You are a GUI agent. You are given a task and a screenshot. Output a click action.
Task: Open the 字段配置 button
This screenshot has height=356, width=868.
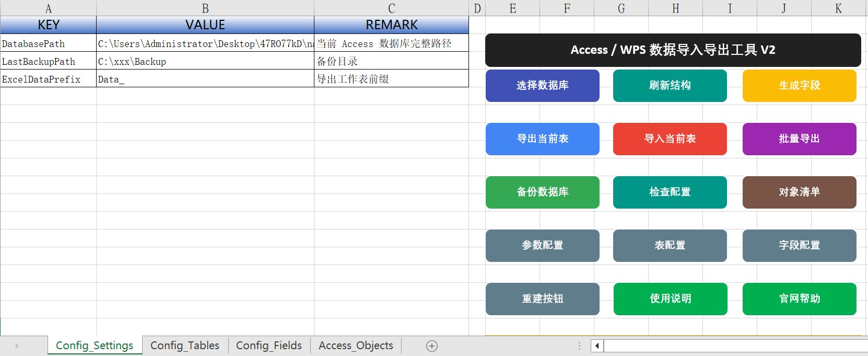(x=799, y=246)
